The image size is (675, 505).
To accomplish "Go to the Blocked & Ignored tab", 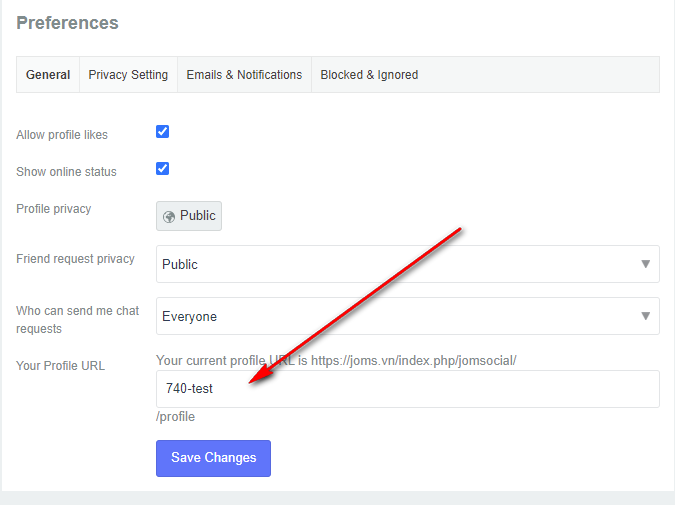I will 369,75.
